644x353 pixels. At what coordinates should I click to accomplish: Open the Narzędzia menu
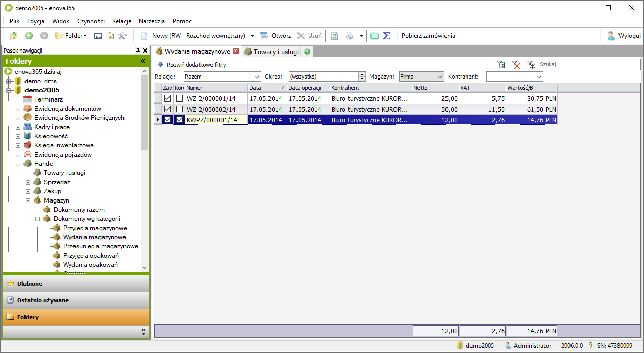click(x=152, y=21)
